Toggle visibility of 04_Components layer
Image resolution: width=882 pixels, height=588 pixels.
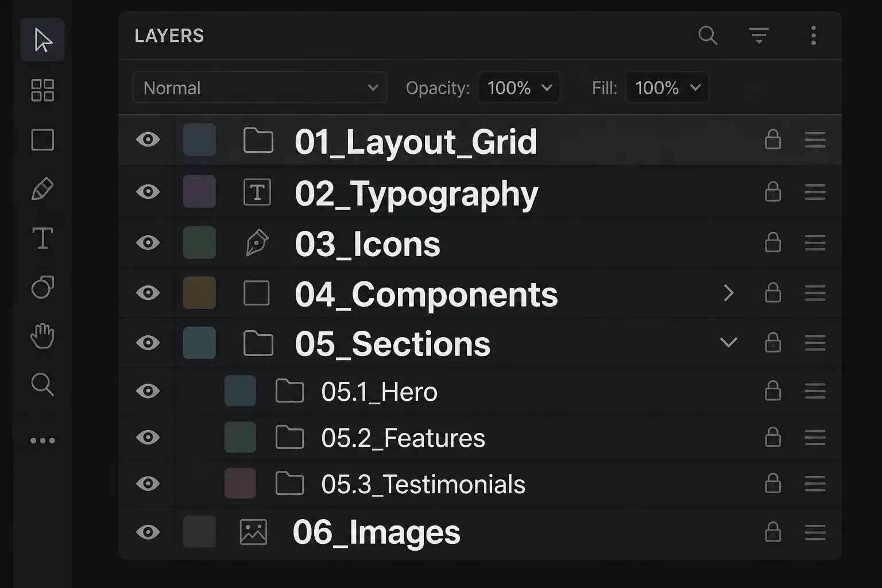[x=148, y=293]
